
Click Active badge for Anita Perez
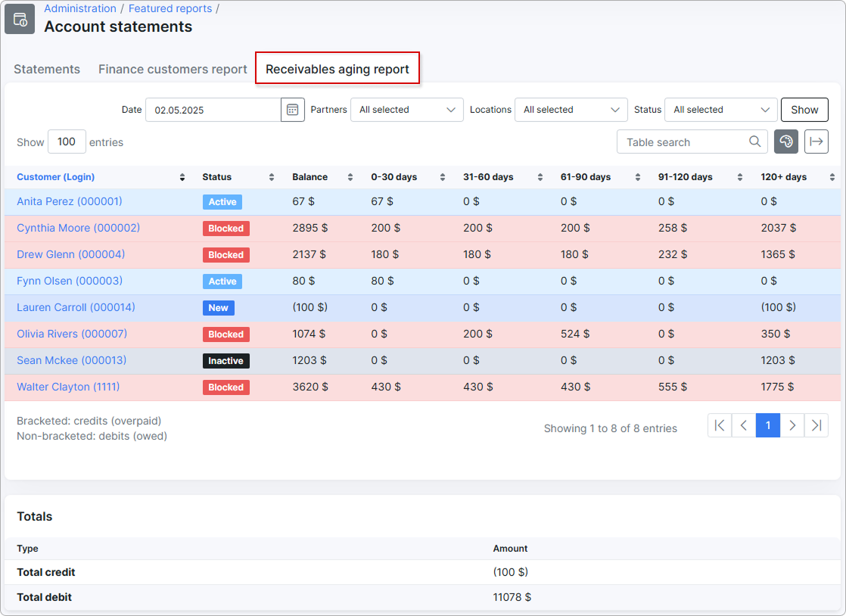(222, 202)
